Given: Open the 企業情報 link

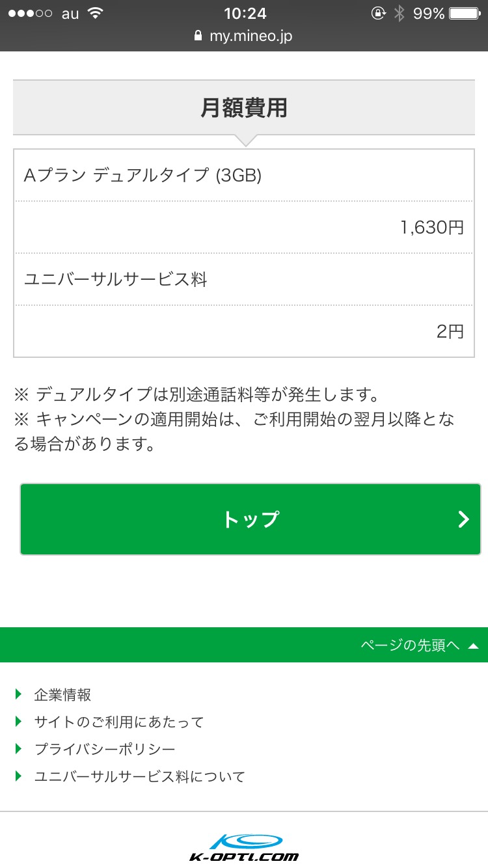Looking at the screenshot, I should point(62,695).
